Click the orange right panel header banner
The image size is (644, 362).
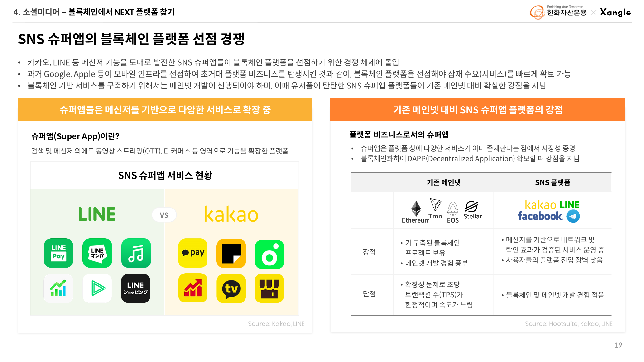pyautogui.click(x=478, y=109)
